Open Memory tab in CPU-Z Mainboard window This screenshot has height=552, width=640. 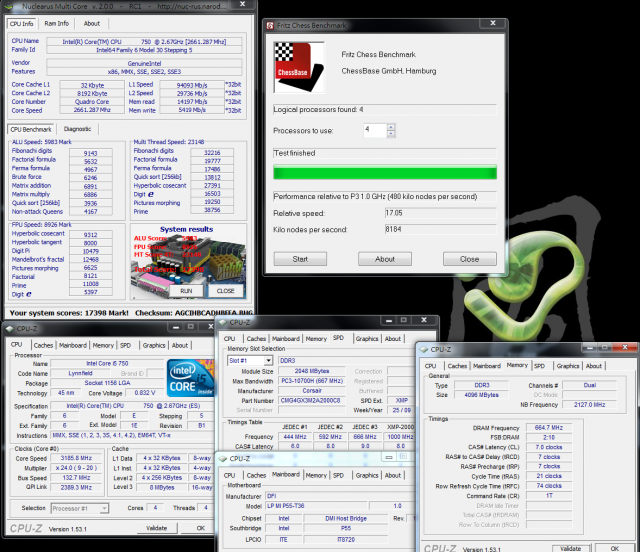point(316,475)
